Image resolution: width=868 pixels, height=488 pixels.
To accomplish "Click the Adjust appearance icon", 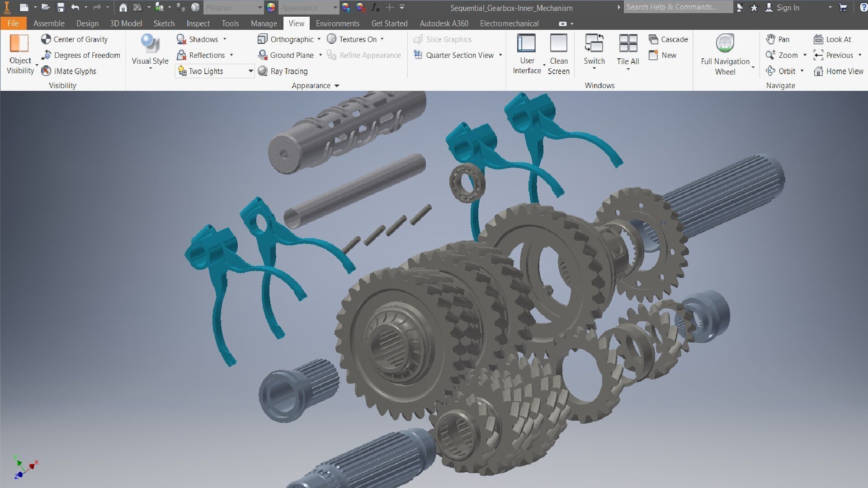I will click(x=346, y=7).
